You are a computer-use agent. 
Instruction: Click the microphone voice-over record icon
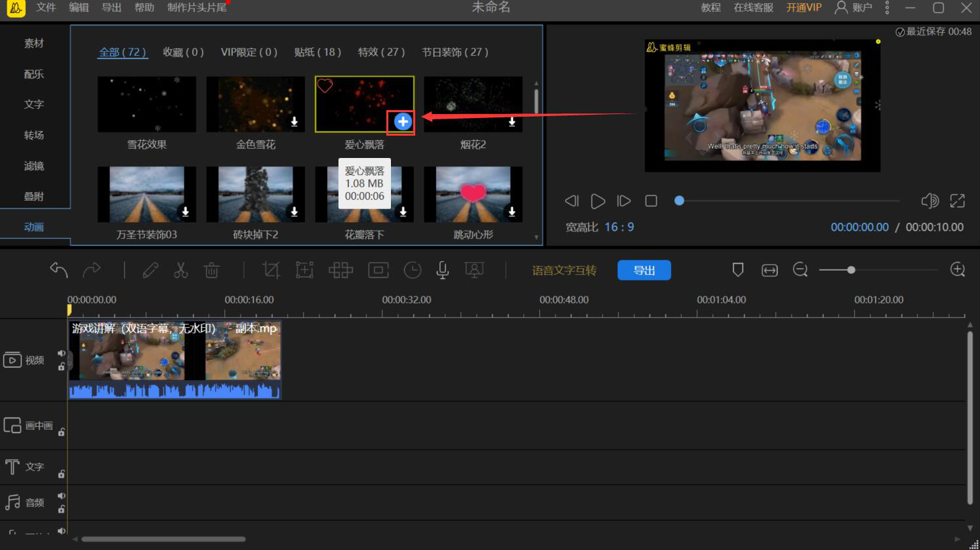point(443,270)
